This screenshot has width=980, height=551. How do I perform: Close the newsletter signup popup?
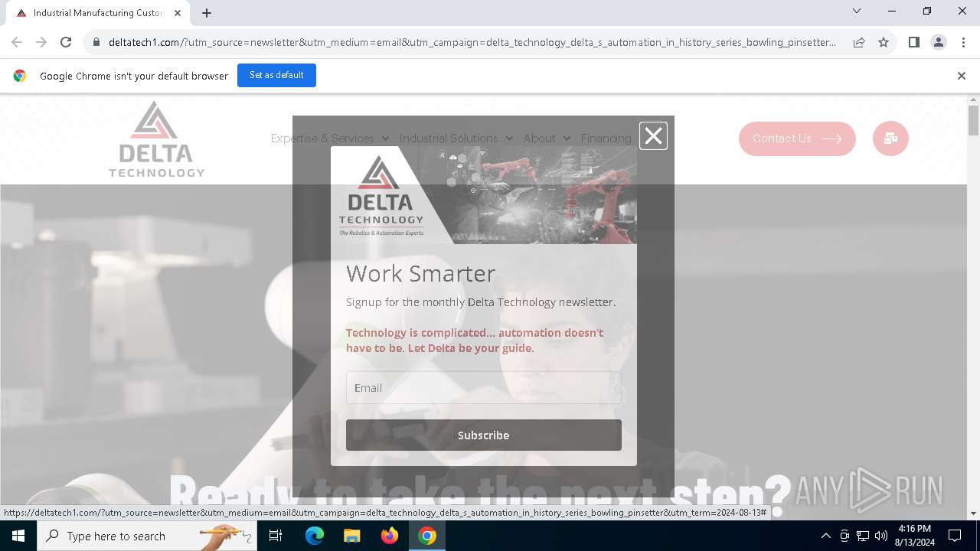[x=653, y=136]
